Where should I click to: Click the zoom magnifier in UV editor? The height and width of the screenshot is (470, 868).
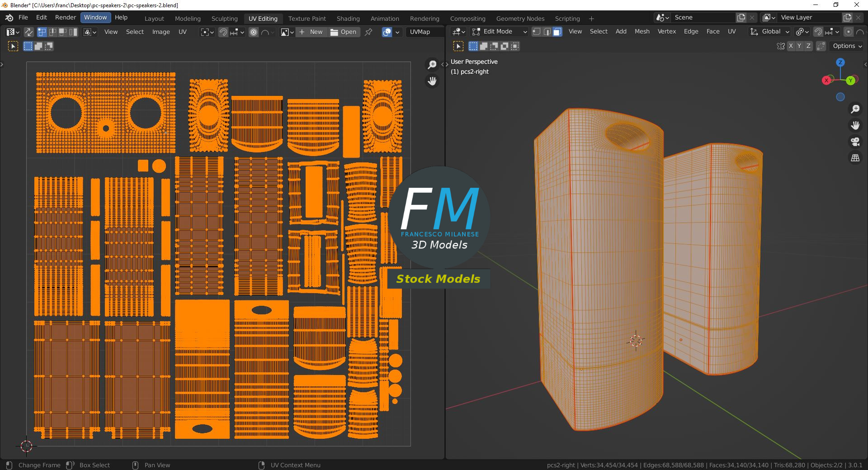432,65
